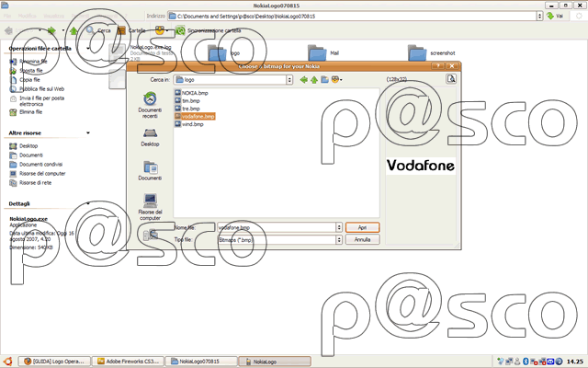Viewport: 588px width, 368px height.
Task: Open Documenti under Altre risorse
Action: click(27, 155)
